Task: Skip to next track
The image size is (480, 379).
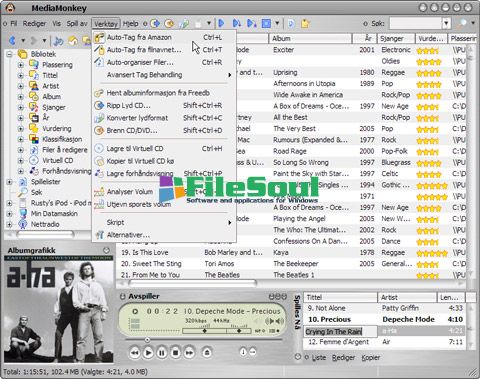Action: 189,353
